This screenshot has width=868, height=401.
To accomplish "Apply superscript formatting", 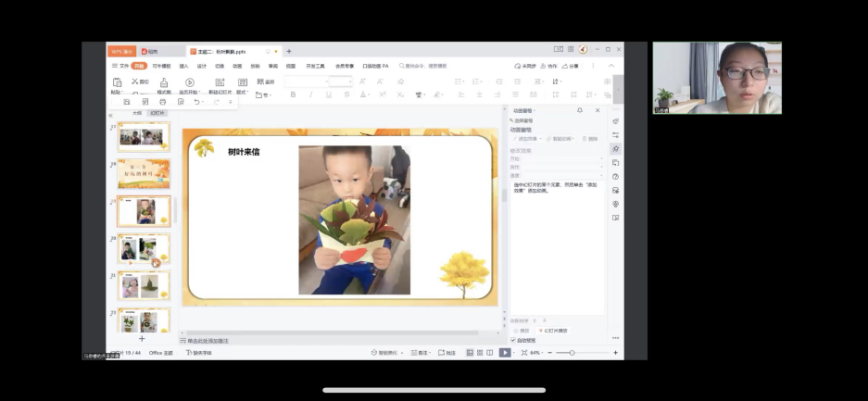I will click(x=383, y=94).
